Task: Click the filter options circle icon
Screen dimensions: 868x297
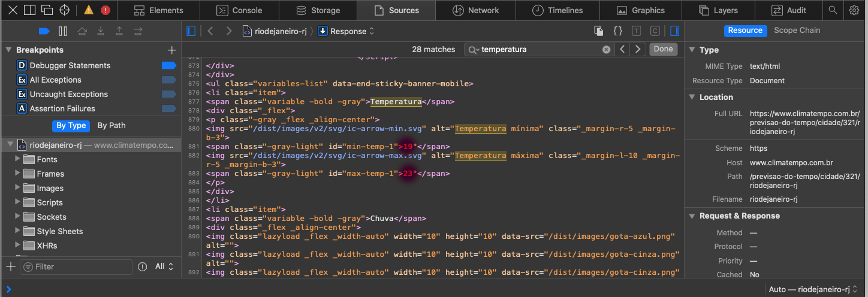Action: click(143, 266)
